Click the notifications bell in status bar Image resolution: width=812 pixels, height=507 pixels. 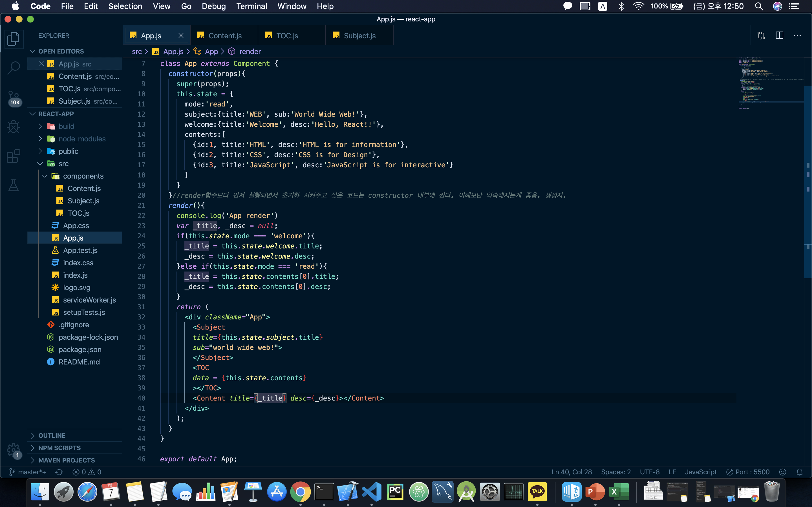tap(800, 472)
